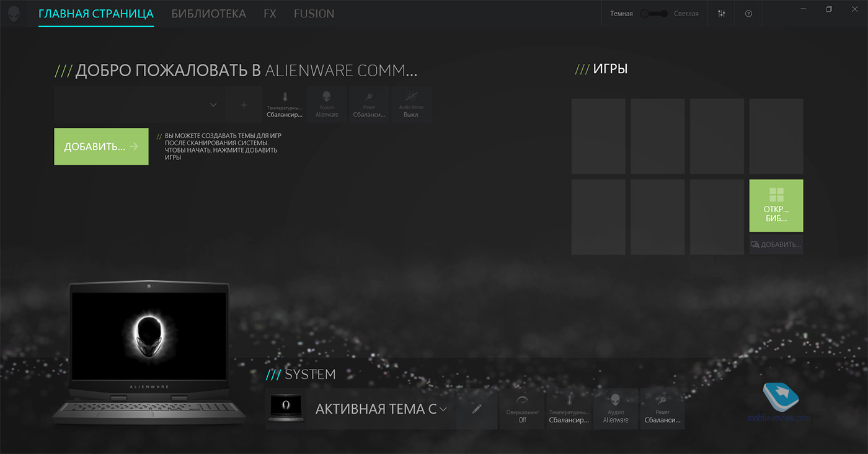This screenshot has width=868, height=454.
Task: Click the Темная theme label
Action: pyautogui.click(x=621, y=14)
